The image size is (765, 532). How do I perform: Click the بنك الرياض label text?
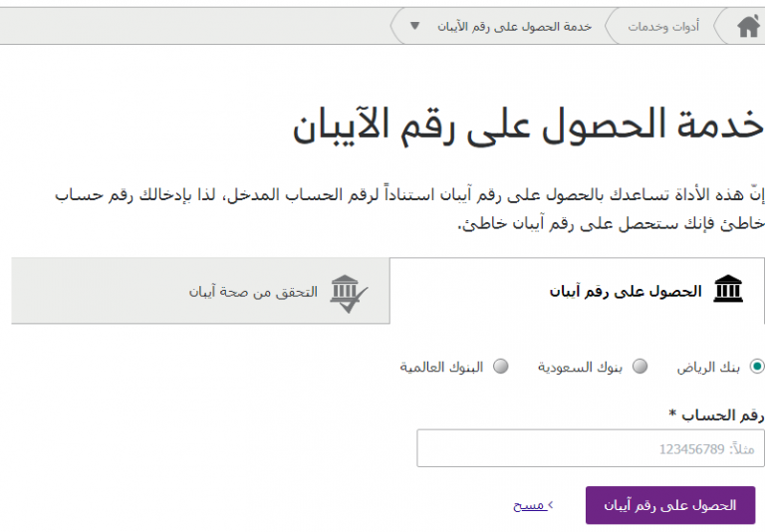tap(708, 367)
